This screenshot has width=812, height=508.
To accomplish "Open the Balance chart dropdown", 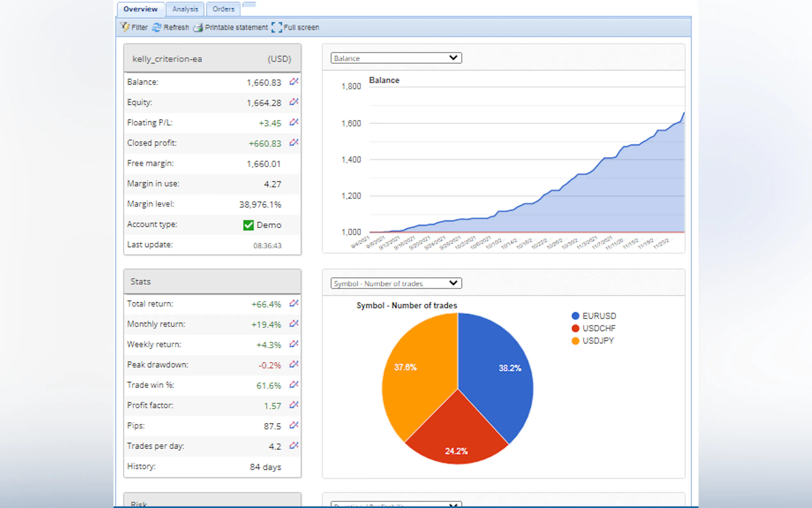I will [x=396, y=58].
